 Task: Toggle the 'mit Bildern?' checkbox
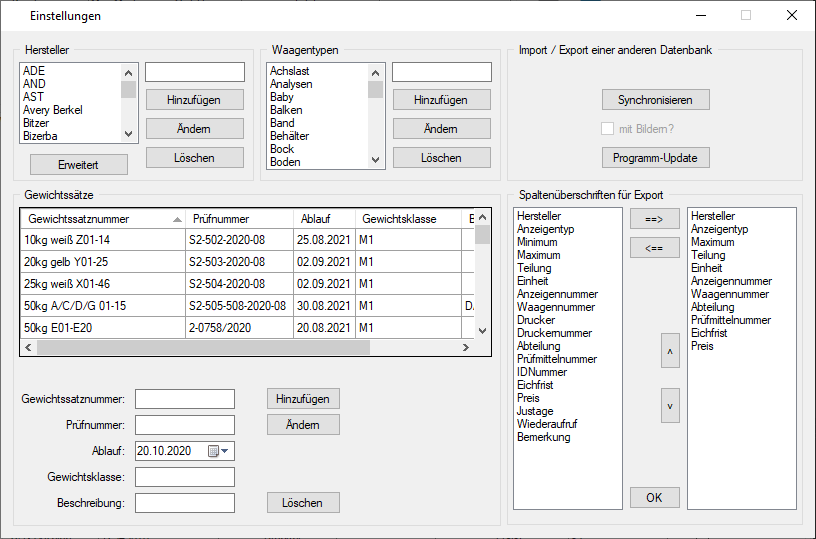point(607,128)
